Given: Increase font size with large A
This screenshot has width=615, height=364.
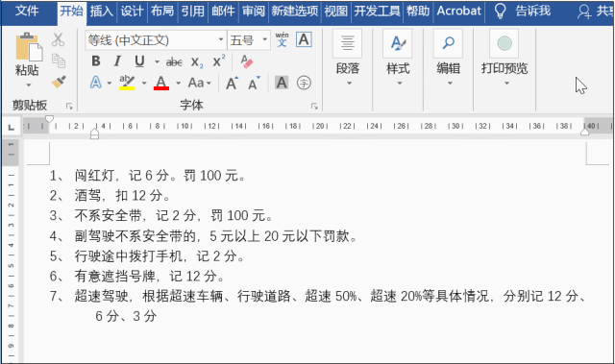Looking at the screenshot, I should pyautogui.click(x=232, y=83).
